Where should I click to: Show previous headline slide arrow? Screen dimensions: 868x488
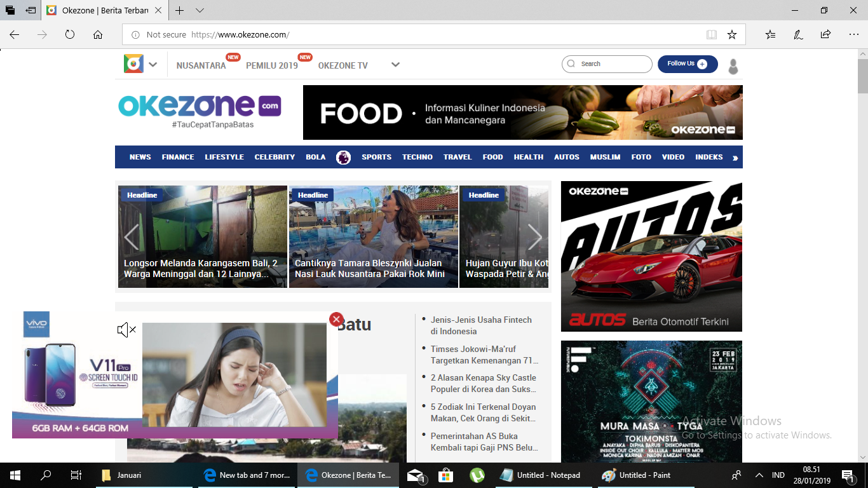[132, 237]
